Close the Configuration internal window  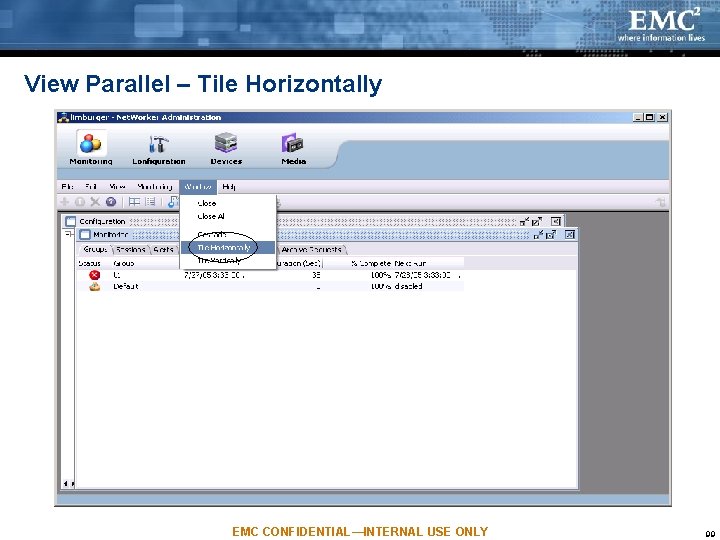tap(556, 222)
